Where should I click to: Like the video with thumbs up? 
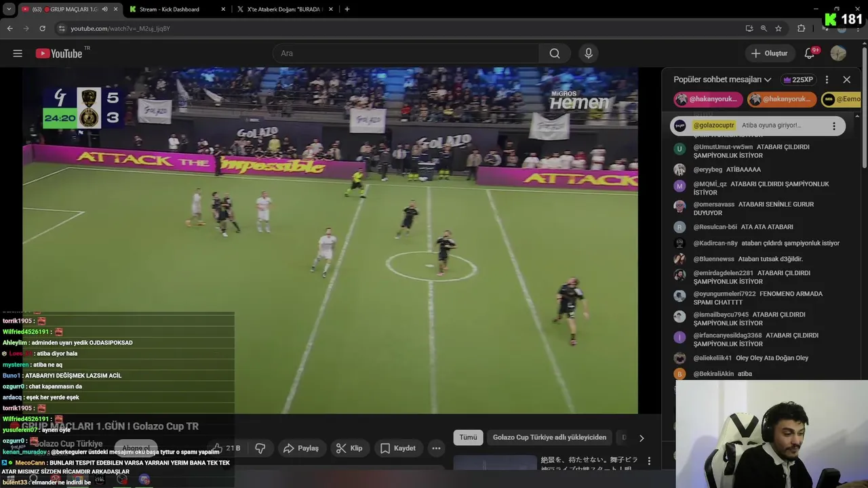pos(225,448)
